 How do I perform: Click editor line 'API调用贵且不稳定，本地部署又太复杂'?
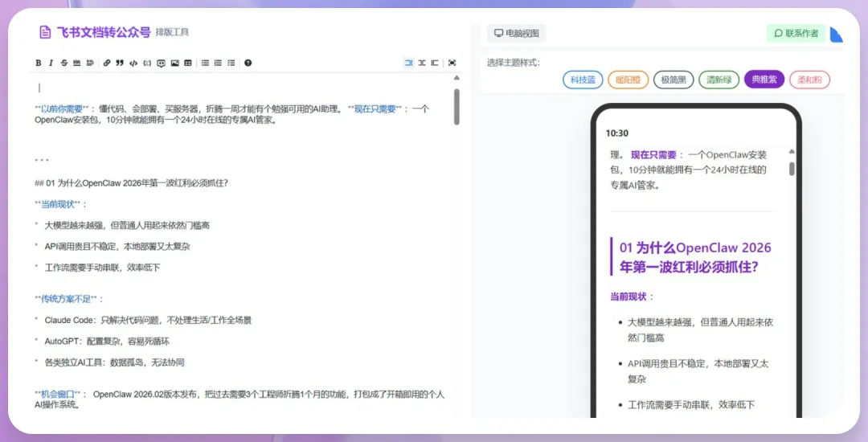117,246
